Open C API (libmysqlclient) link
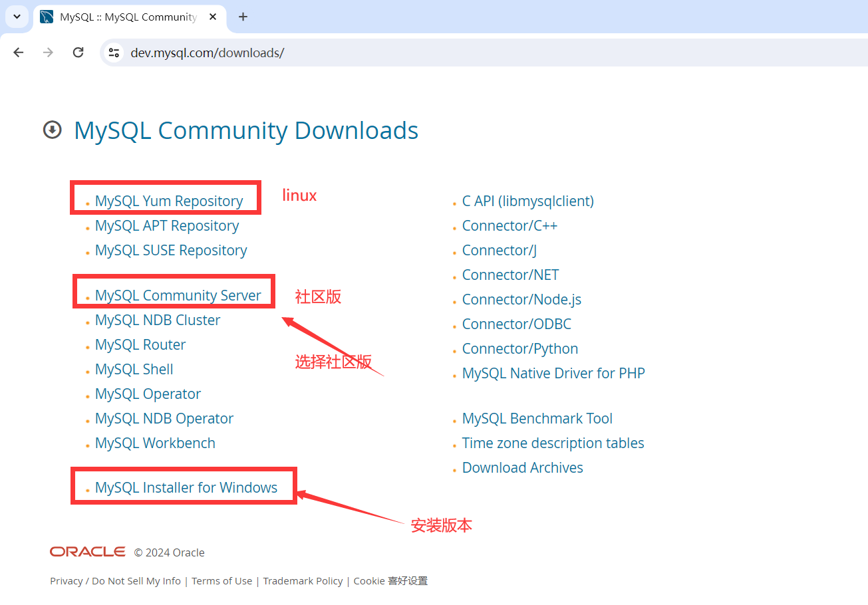868x605 pixels. 528,201
